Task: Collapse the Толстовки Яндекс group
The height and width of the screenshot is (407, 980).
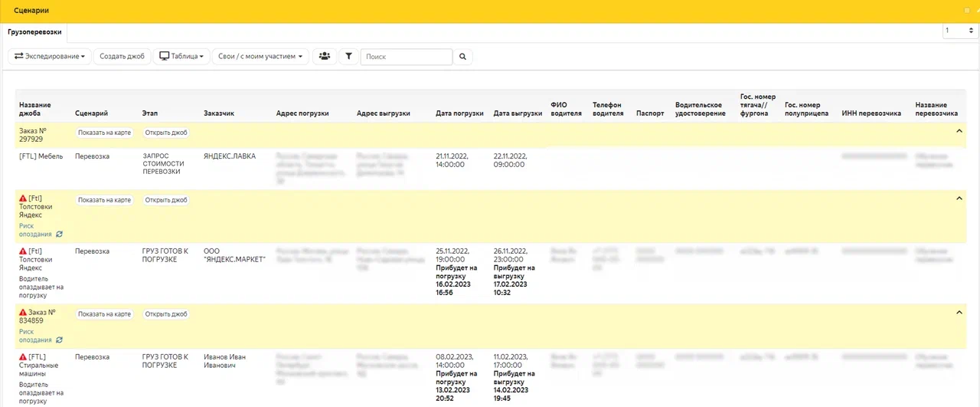Action: tap(959, 199)
